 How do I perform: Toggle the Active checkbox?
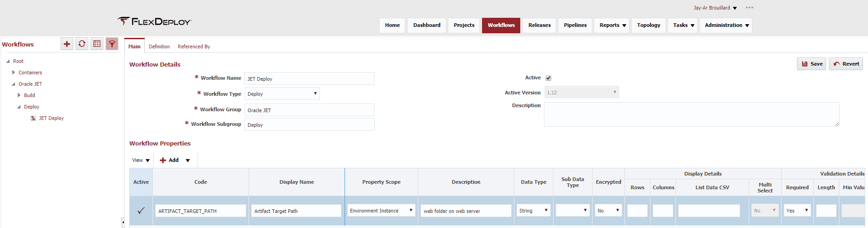pos(548,78)
